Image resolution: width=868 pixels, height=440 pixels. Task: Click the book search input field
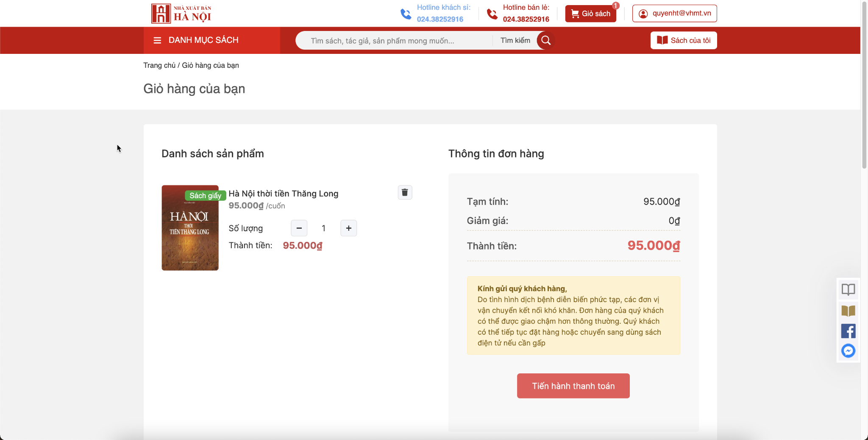[x=394, y=40]
